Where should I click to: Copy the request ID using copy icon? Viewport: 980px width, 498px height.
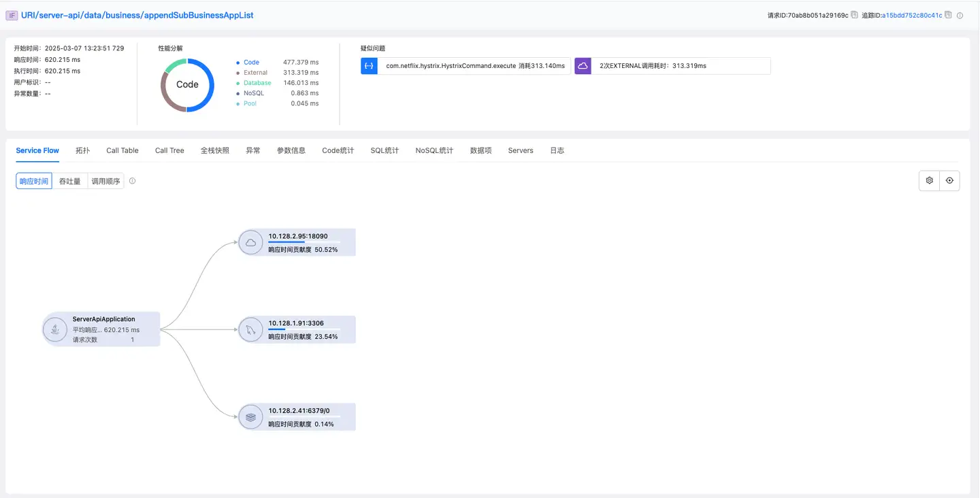(854, 15)
